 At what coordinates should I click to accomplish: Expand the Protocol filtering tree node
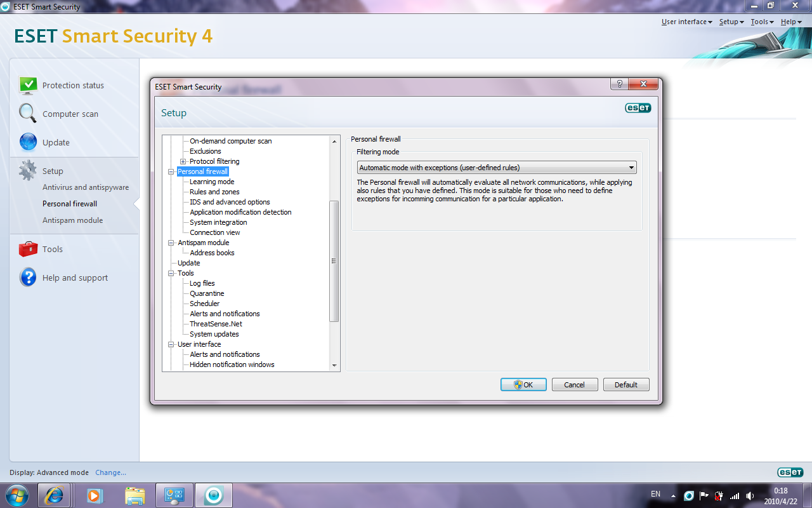[x=183, y=161]
